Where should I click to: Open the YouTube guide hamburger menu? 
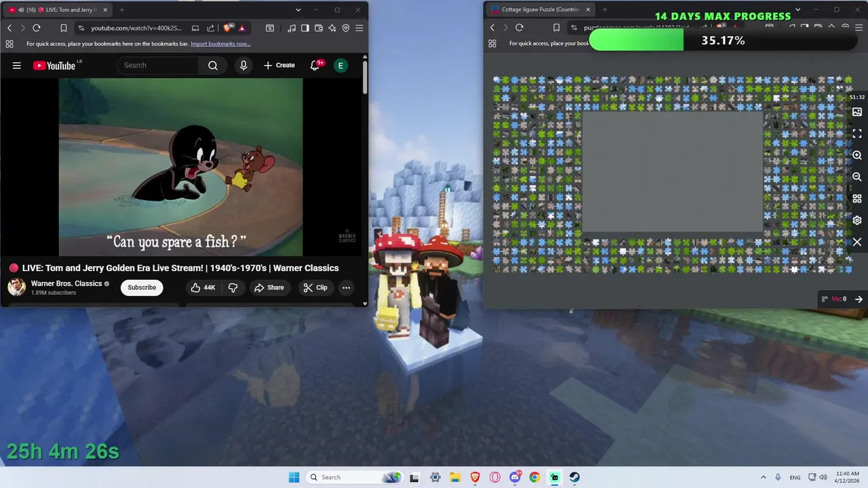17,65
